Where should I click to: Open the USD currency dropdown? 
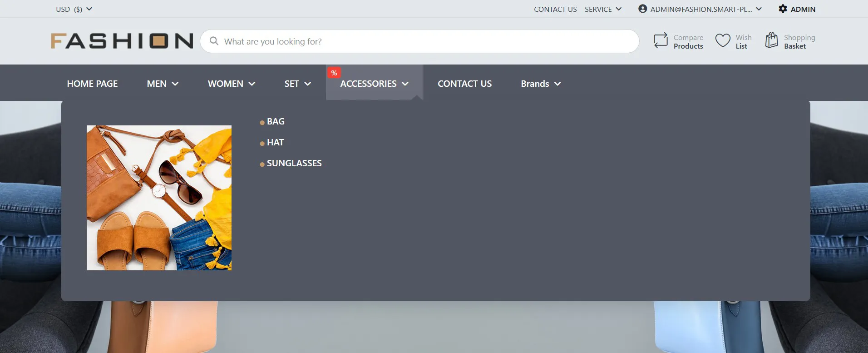pyautogui.click(x=74, y=9)
